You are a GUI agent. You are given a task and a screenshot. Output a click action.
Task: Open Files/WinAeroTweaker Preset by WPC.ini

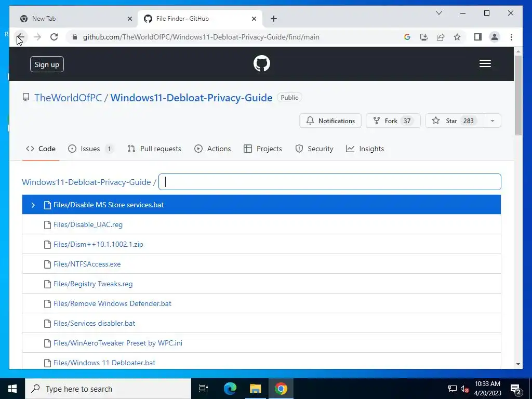tap(118, 343)
